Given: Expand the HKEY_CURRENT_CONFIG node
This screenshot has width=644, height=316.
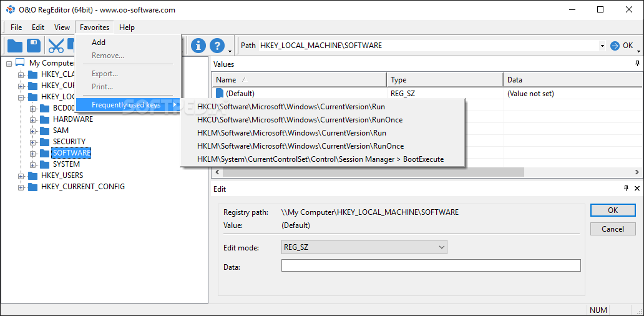Looking at the screenshot, I should [21, 187].
